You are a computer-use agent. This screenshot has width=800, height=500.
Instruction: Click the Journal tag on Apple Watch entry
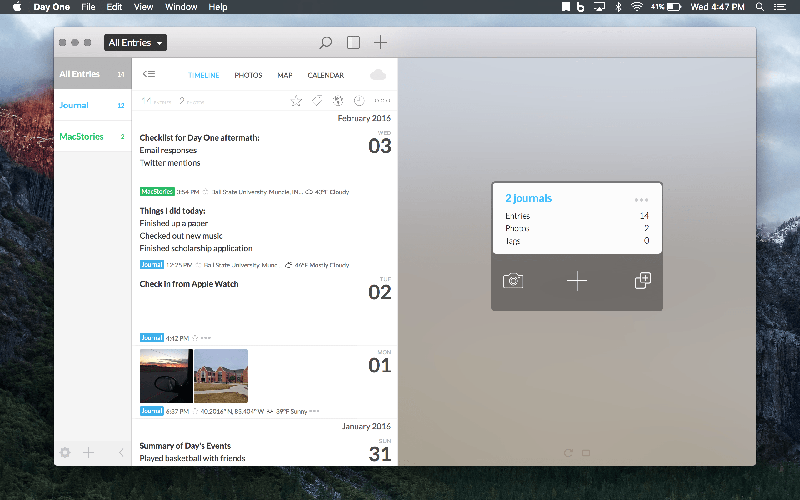click(152, 338)
